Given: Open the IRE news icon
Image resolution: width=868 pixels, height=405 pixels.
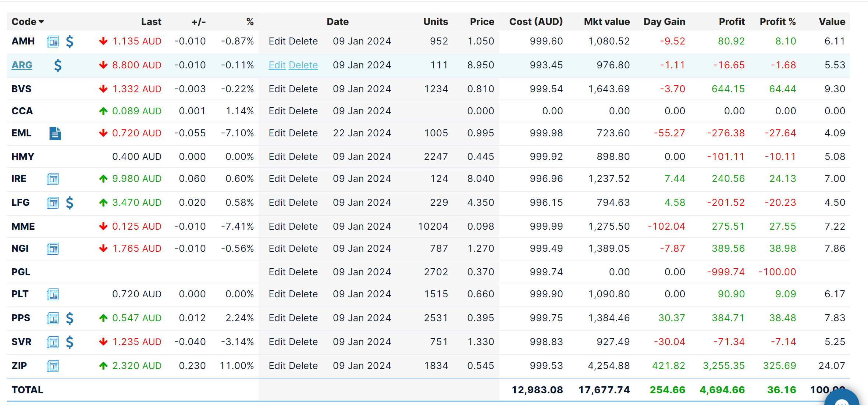Looking at the screenshot, I should (x=53, y=179).
